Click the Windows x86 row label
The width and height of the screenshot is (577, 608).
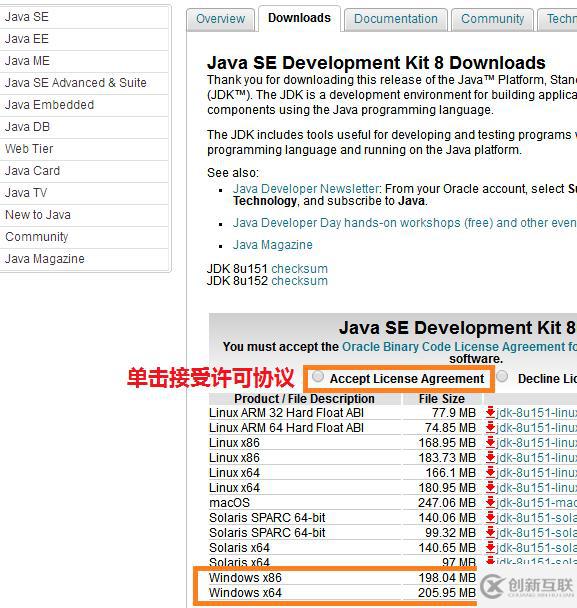245,578
